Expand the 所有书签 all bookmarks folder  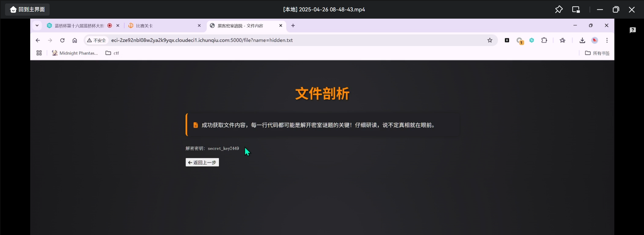(597, 53)
